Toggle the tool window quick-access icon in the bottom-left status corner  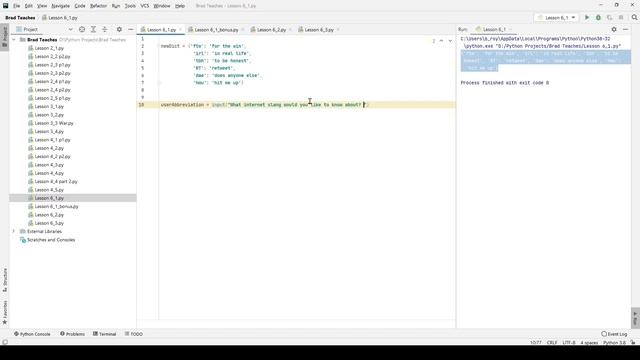(x=5, y=342)
